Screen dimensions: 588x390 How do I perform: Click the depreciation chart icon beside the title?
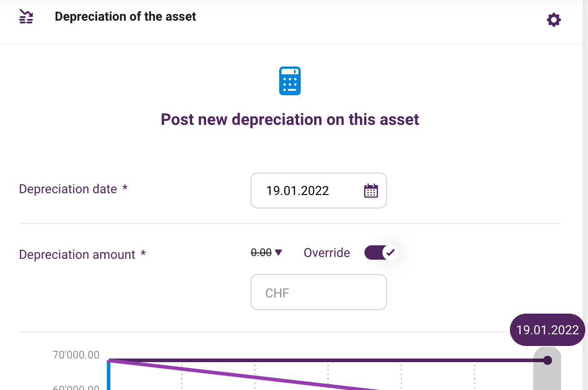26,17
